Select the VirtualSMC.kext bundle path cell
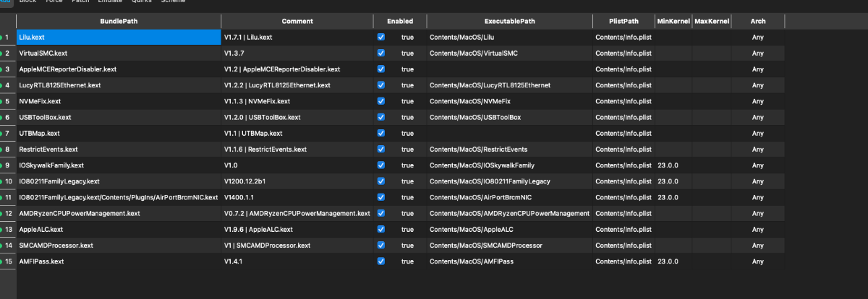Image resolution: width=868 pixels, height=299 pixels. pos(119,53)
